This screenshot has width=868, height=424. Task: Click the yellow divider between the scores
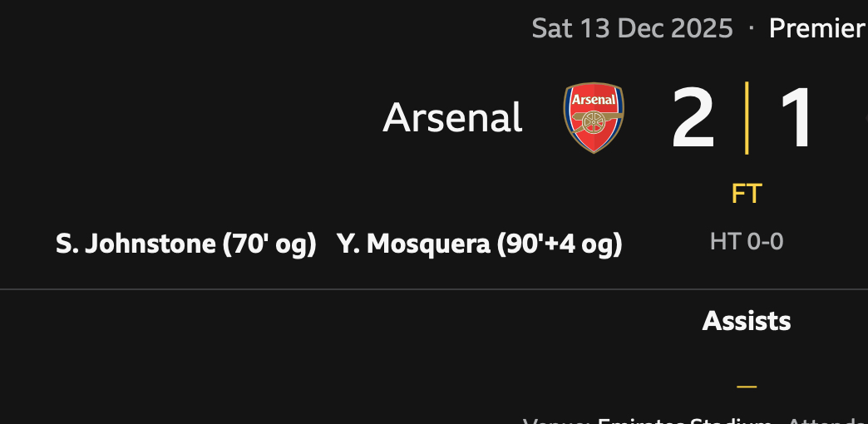(746, 118)
